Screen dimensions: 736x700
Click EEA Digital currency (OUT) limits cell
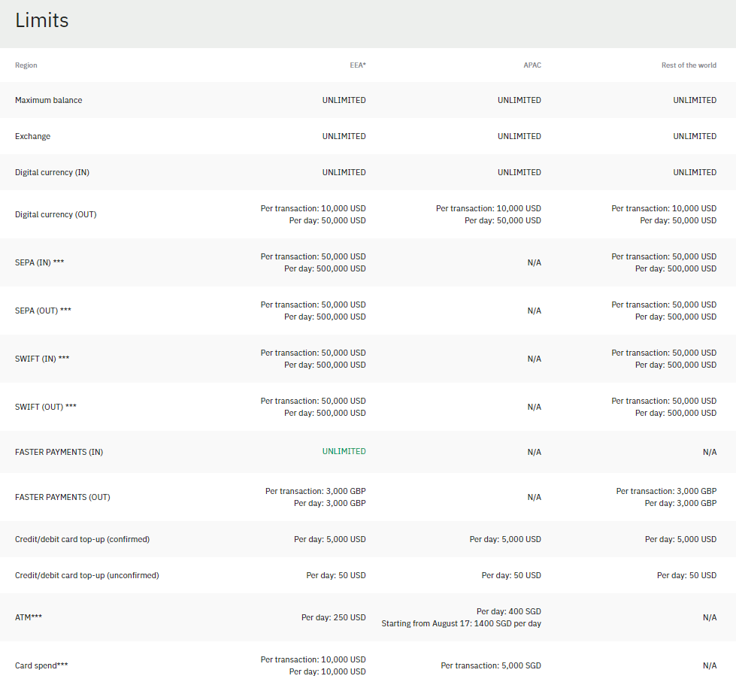[313, 214]
